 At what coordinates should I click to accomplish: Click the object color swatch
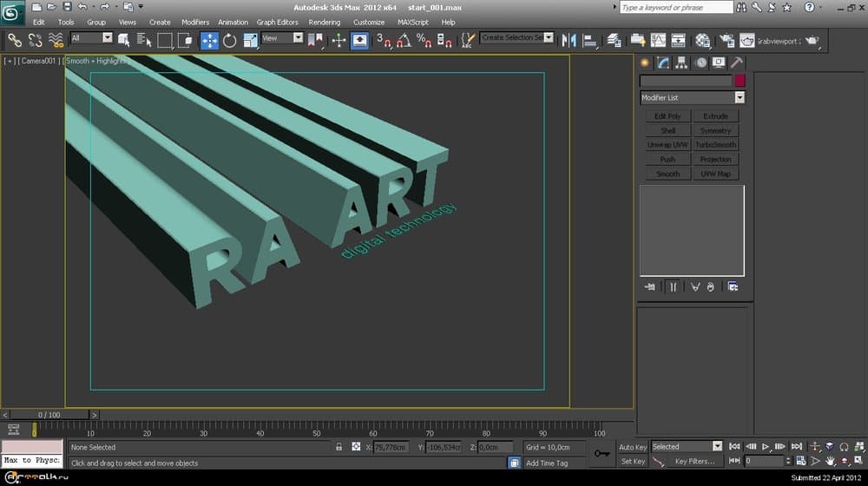pyautogui.click(x=740, y=81)
